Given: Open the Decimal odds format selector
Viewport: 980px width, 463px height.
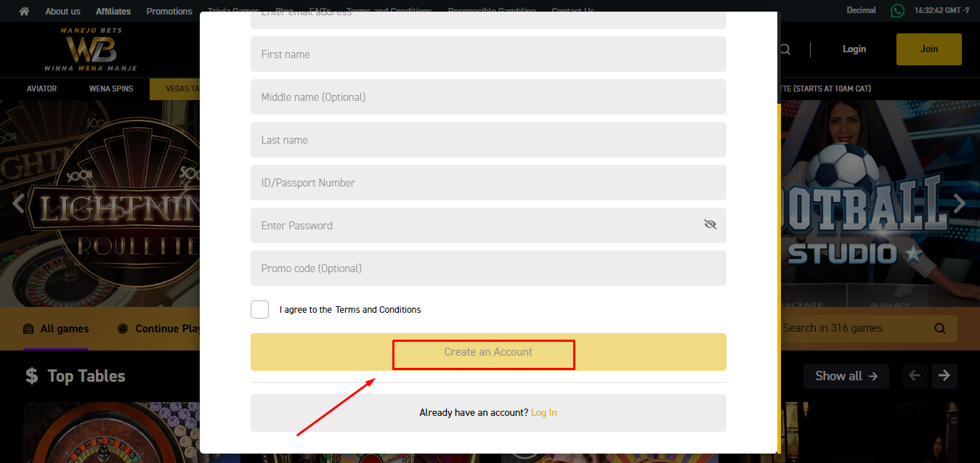Looking at the screenshot, I should click(861, 10).
